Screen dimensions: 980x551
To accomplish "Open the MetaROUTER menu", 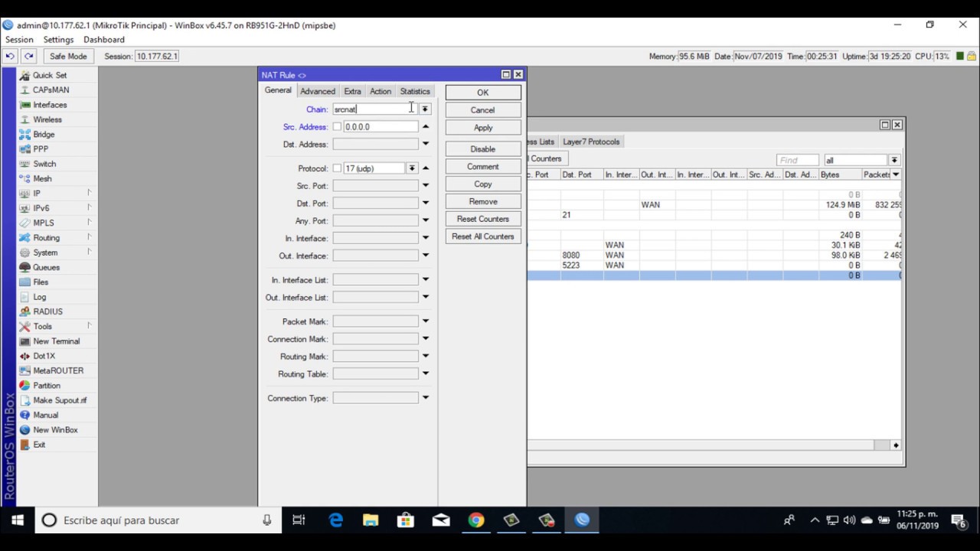I will click(58, 370).
